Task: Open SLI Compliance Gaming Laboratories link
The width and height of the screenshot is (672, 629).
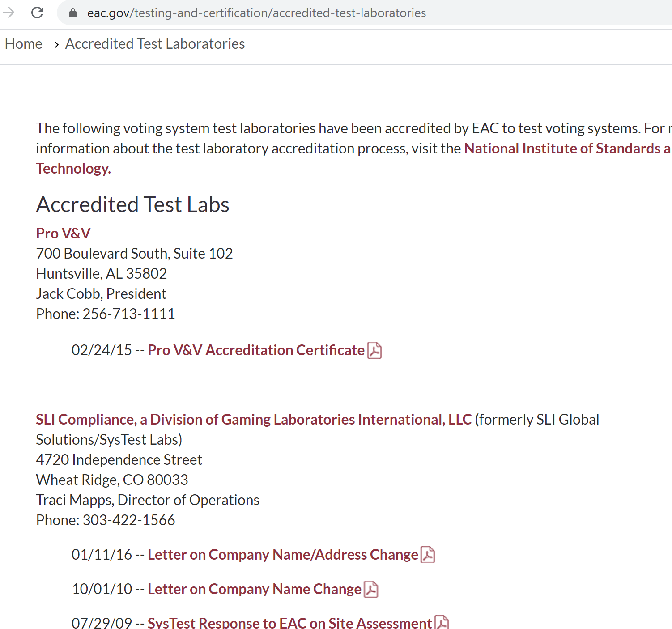Action: click(x=254, y=420)
